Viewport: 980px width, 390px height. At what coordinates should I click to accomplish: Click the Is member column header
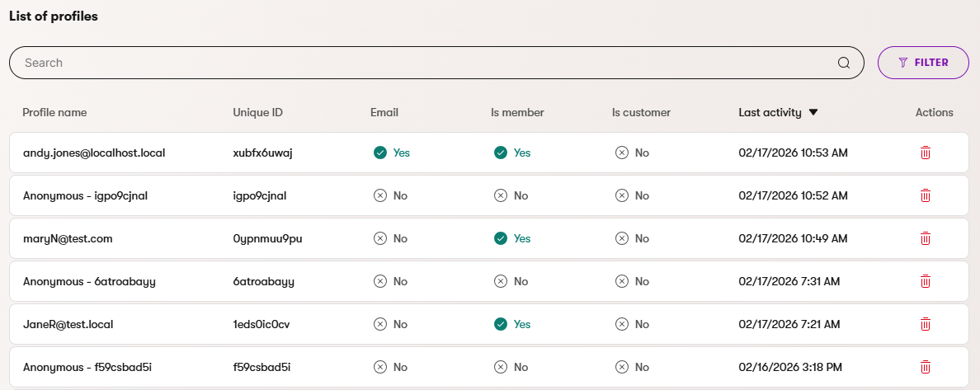click(517, 112)
